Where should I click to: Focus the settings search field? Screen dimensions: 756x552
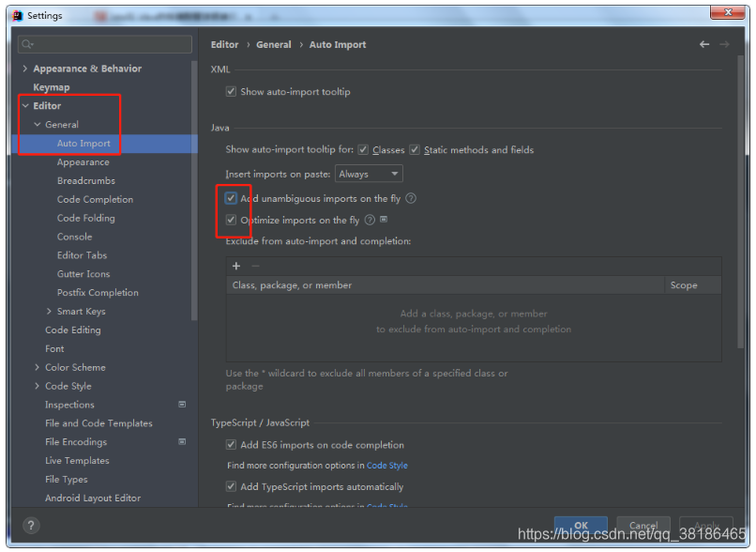tap(105, 44)
